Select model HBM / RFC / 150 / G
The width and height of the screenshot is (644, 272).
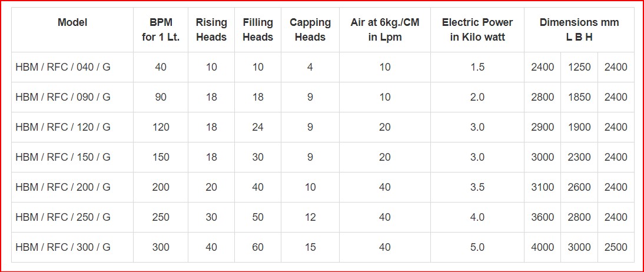click(63, 157)
